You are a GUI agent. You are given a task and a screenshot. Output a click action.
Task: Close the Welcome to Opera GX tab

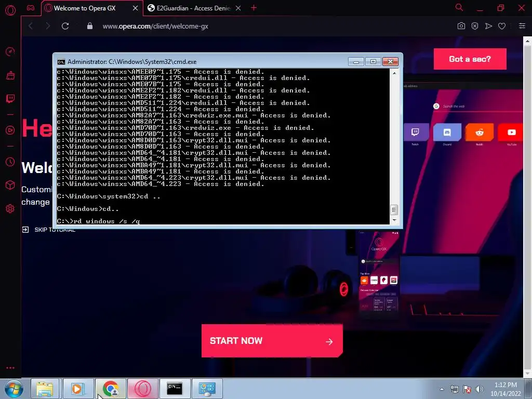tap(135, 8)
